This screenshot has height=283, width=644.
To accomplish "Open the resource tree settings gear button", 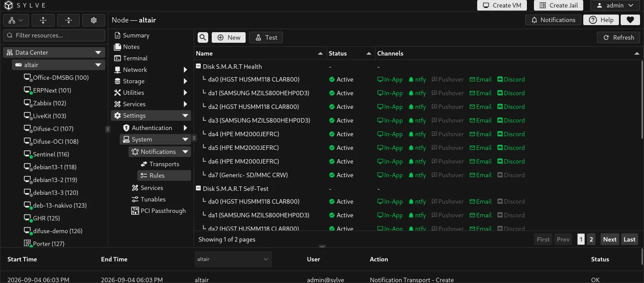I will pyautogui.click(x=93, y=20).
